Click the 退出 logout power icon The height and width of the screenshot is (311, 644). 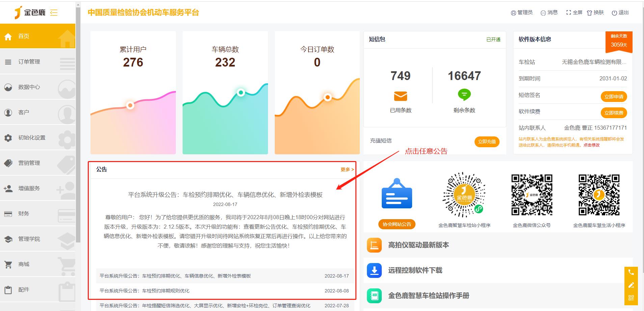(x=614, y=12)
